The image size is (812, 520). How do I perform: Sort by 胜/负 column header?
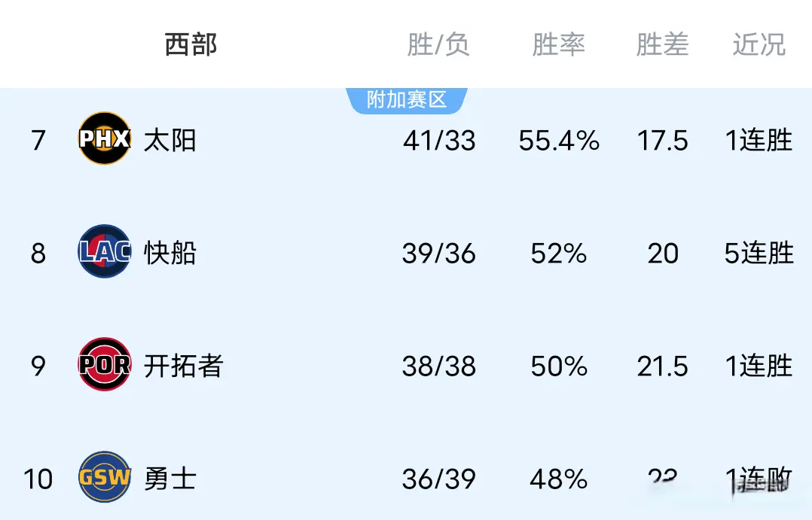pos(438,45)
